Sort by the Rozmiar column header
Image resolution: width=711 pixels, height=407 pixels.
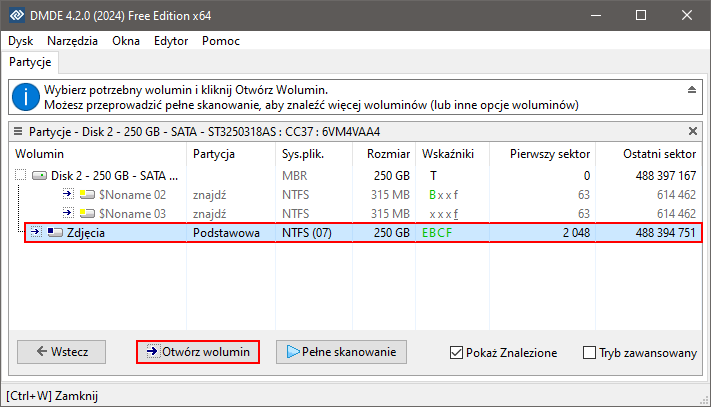coord(388,154)
